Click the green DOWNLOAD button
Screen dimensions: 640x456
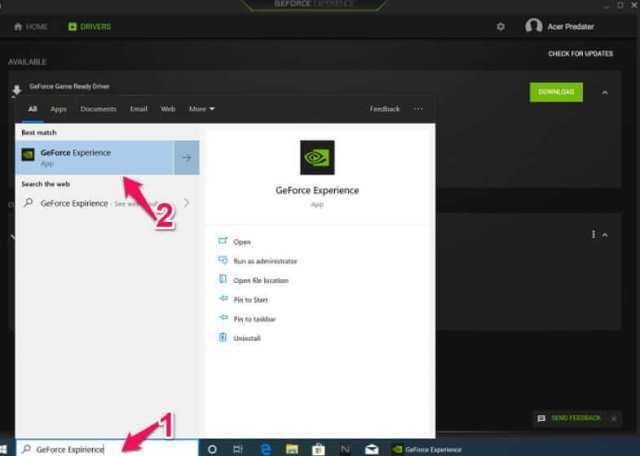556,92
